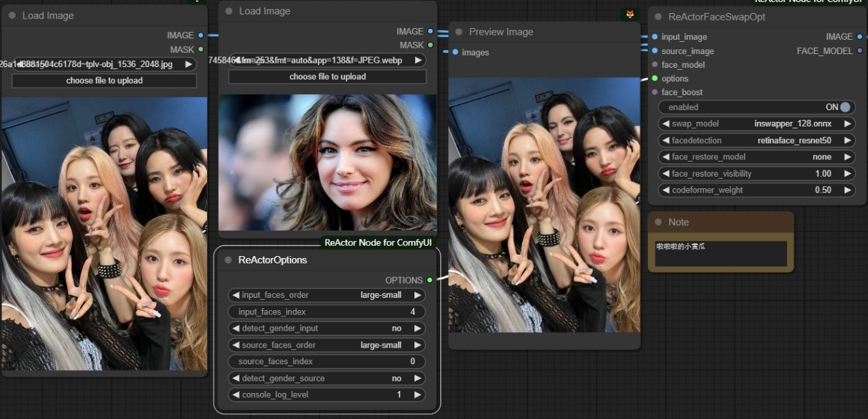Open the facedetection retinaface_resnet50 selector

[794, 140]
